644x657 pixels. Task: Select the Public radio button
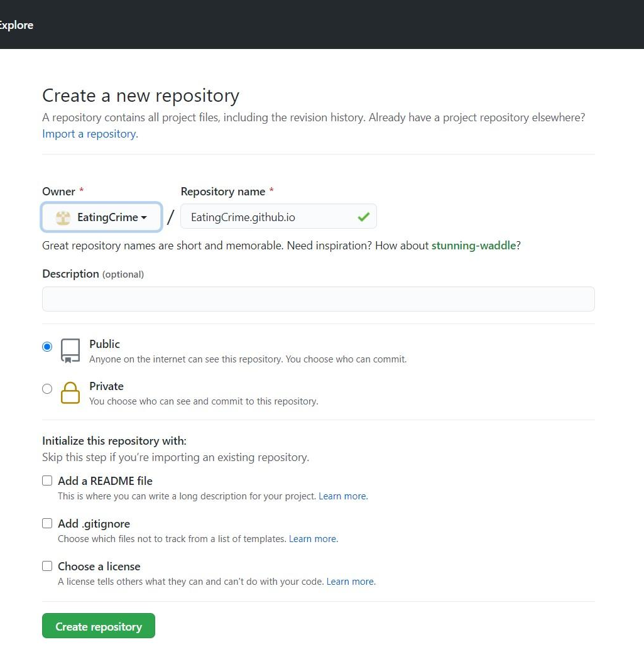(47, 347)
